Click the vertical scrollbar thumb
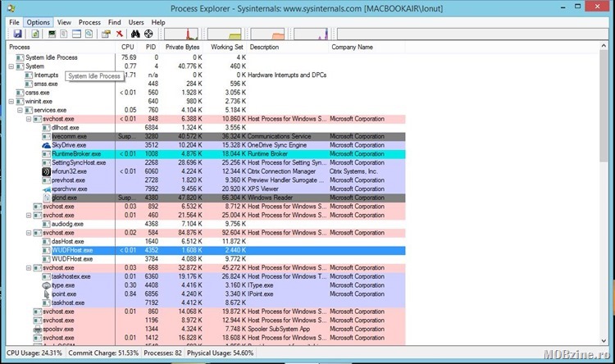This screenshot has height=364, width=615. click(x=604, y=106)
